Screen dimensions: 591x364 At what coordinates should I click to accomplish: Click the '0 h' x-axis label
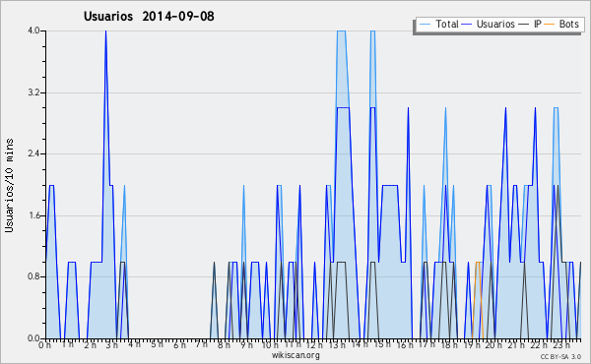pyautogui.click(x=45, y=345)
